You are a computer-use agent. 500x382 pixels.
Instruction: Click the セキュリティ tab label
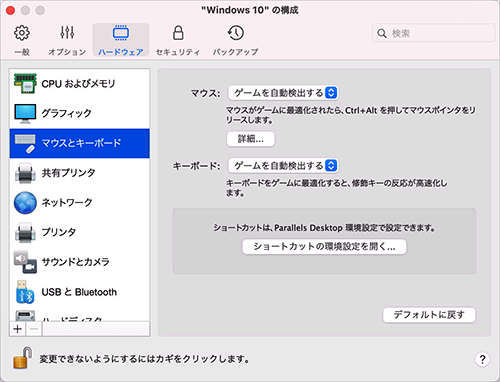[x=178, y=52]
